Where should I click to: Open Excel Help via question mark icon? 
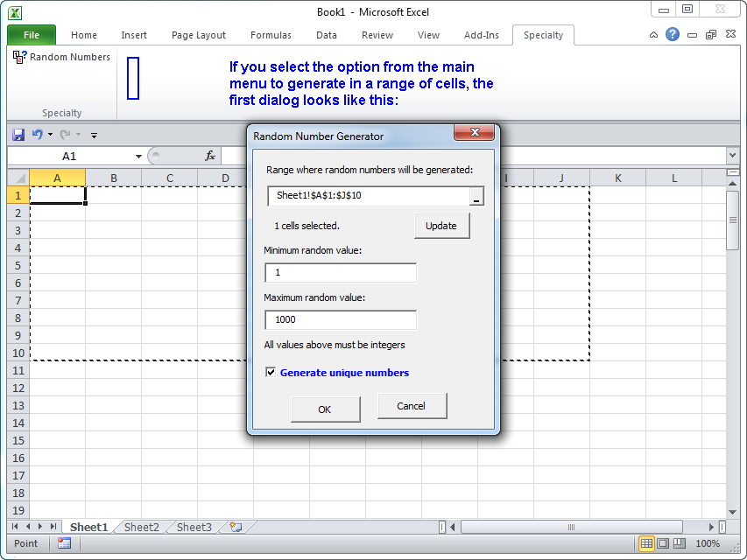pyautogui.click(x=673, y=35)
